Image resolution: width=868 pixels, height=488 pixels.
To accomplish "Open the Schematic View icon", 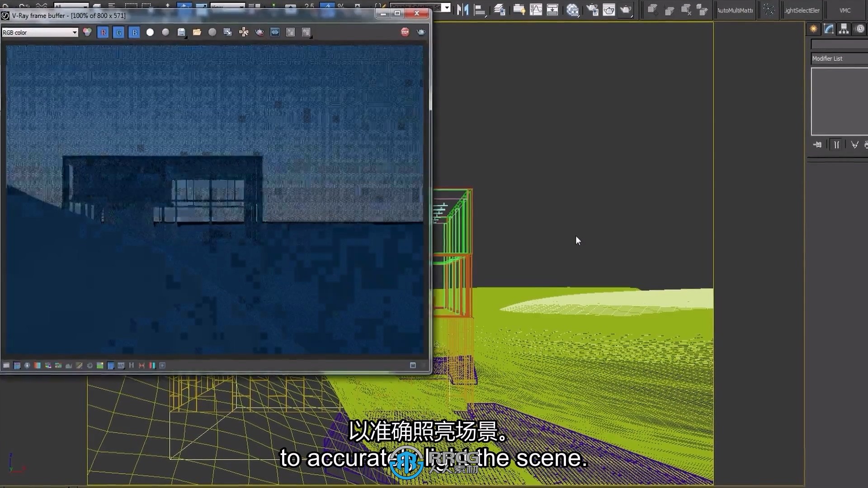I will click(552, 9).
